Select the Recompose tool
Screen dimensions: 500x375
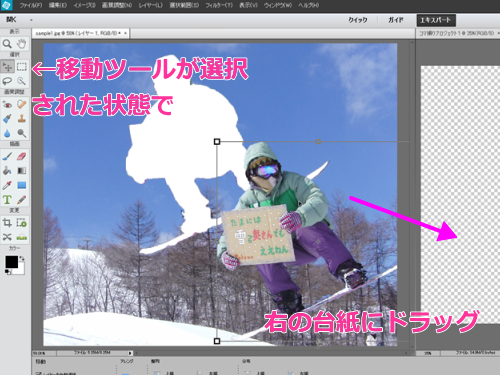click(22, 222)
